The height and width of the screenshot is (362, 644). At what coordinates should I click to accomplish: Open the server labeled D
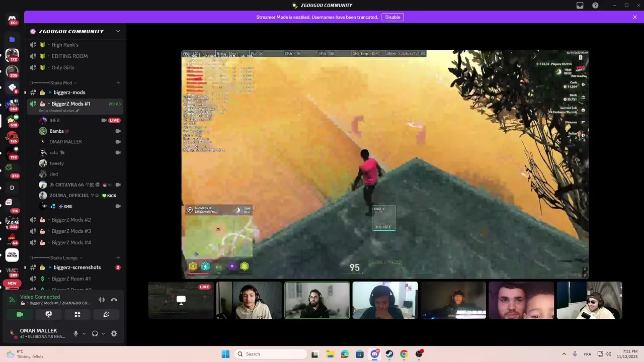12,188
